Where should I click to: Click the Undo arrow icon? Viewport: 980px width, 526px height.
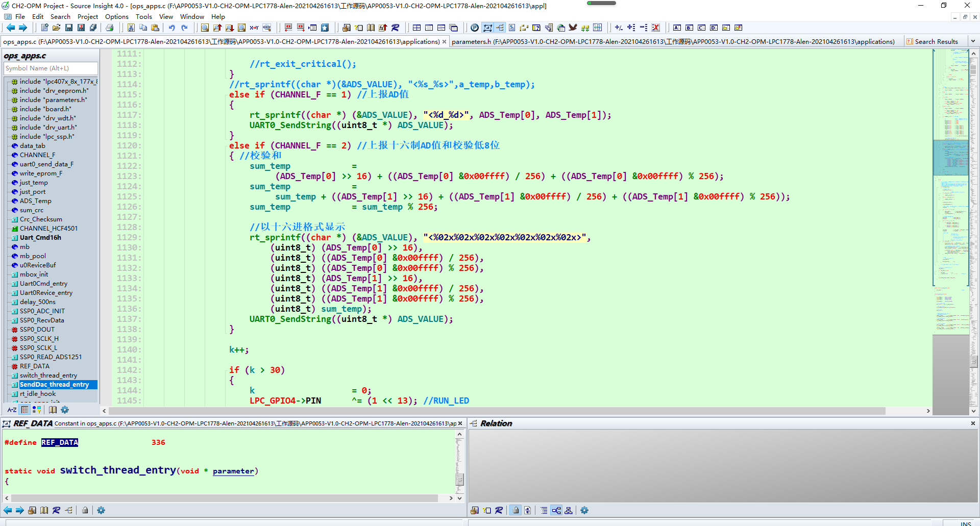pyautogui.click(x=171, y=28)
